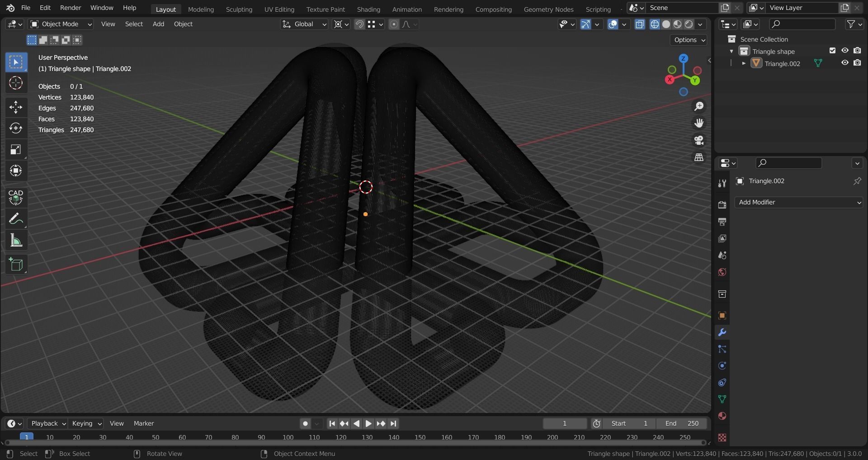The height and width of the screenshot is (460, 868).
Task: Toggle auto keying record button
Action: pyautogui.click(x=305, y=423)
